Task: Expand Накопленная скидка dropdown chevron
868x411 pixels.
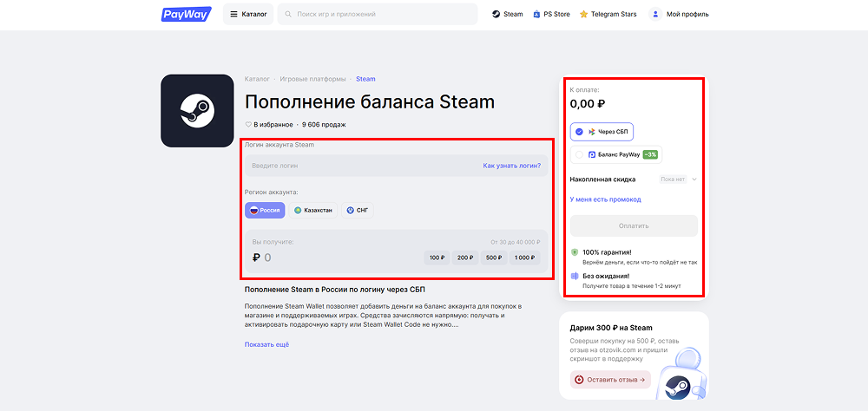Action: pyautogui.click(x=694, y=179)
